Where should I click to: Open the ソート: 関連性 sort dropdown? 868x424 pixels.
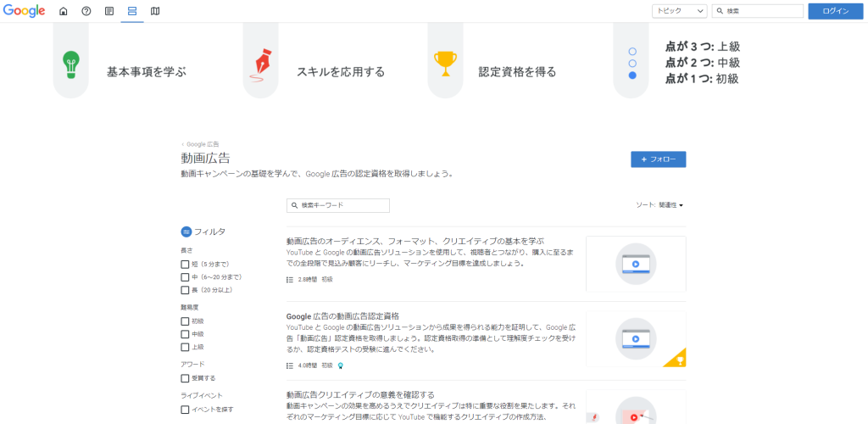click(659, 205)
